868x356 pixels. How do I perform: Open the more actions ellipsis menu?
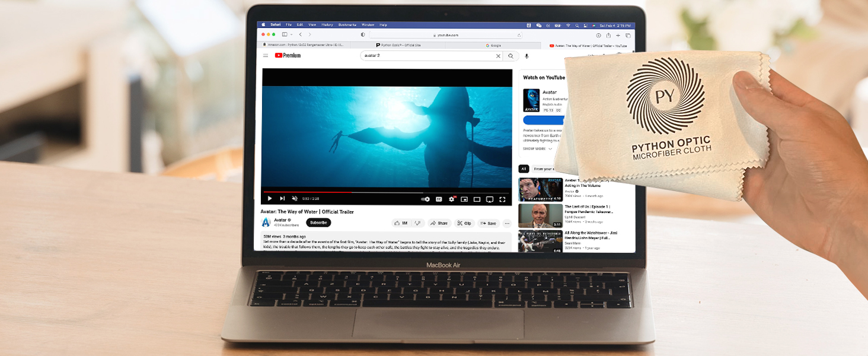[x=507, y=223]
